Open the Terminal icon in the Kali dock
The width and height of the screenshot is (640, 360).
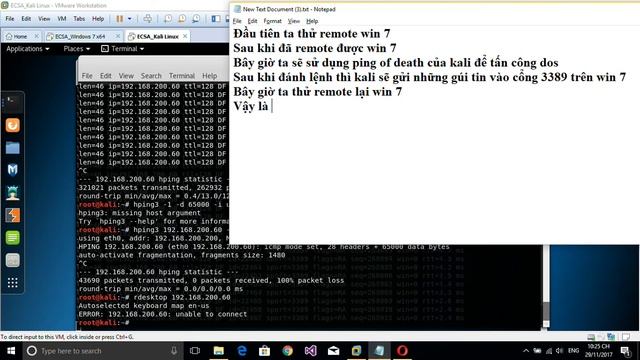click(12, 102)
